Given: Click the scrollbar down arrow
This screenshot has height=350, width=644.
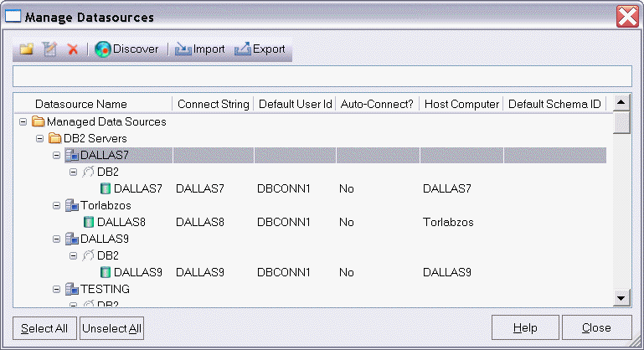Looking at the screenshot, I should tap(621, 298).
